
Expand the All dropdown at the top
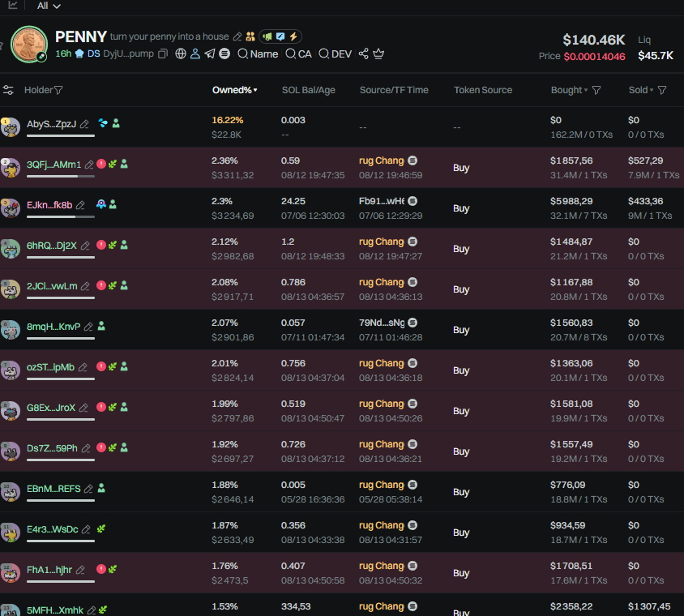(49, 6)
